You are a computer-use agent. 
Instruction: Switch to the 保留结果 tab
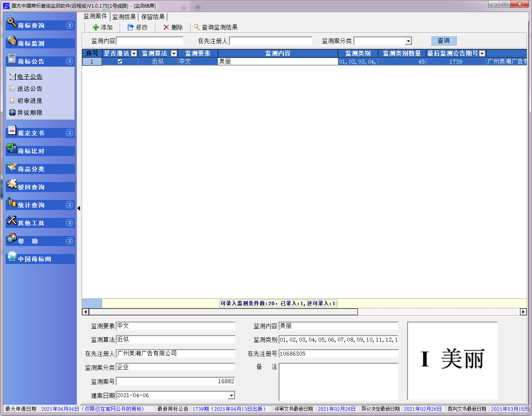point(153,17)
